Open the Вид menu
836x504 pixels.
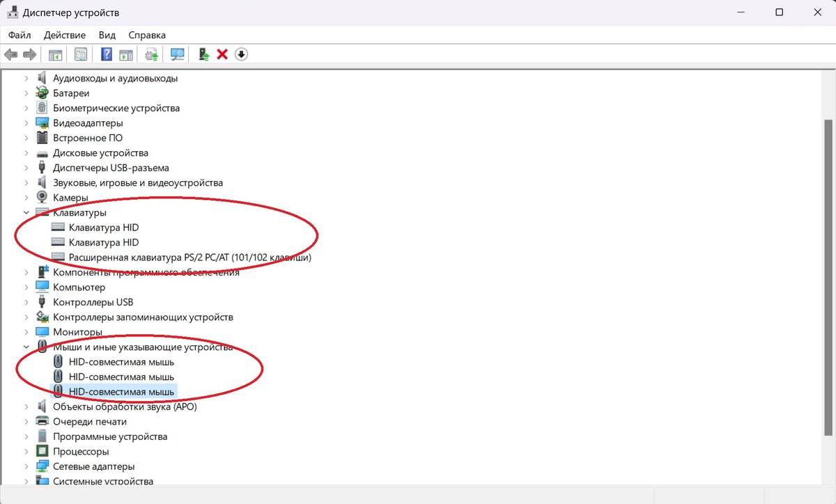107,34
